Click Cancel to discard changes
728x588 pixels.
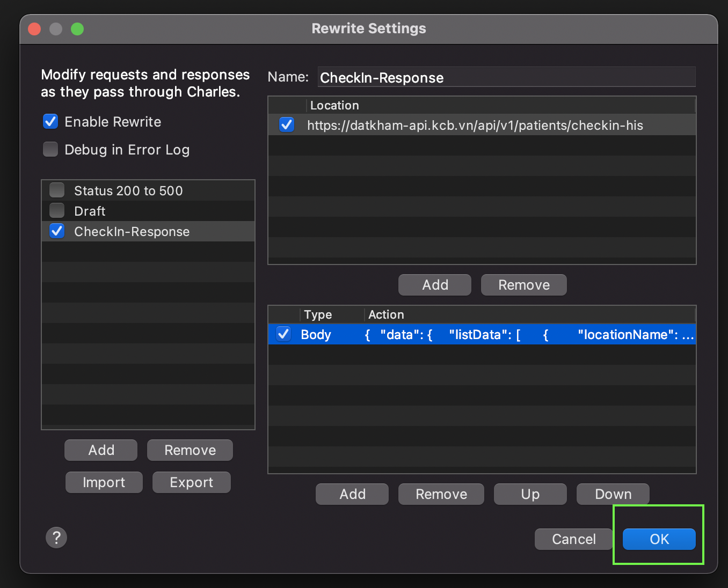574,539
